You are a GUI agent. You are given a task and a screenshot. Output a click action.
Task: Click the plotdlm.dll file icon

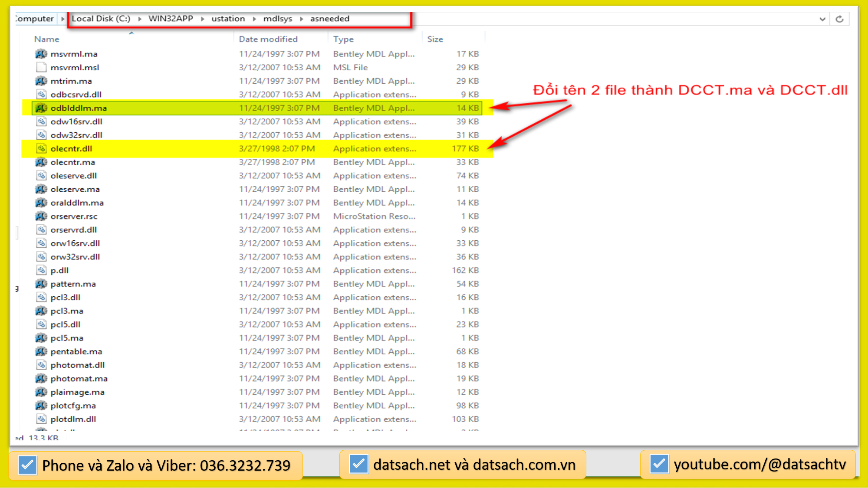[x=41, y=419]
